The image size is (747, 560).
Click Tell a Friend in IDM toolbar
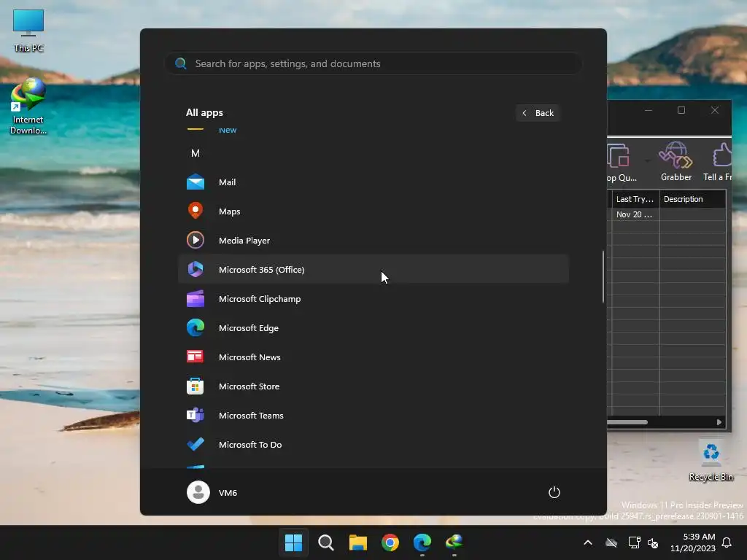(718, 161)
